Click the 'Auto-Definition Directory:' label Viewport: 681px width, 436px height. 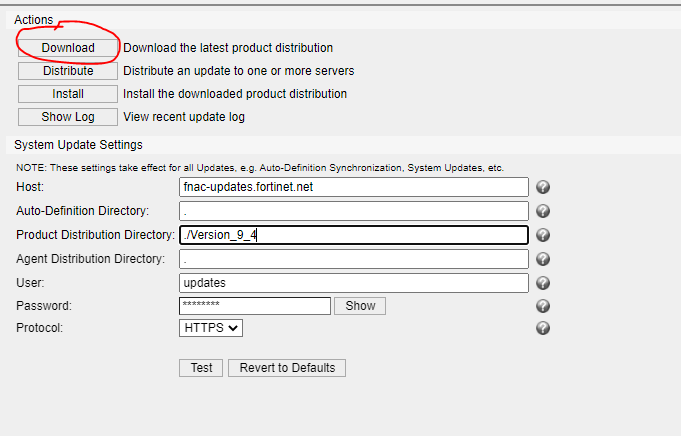pos(83,211)
